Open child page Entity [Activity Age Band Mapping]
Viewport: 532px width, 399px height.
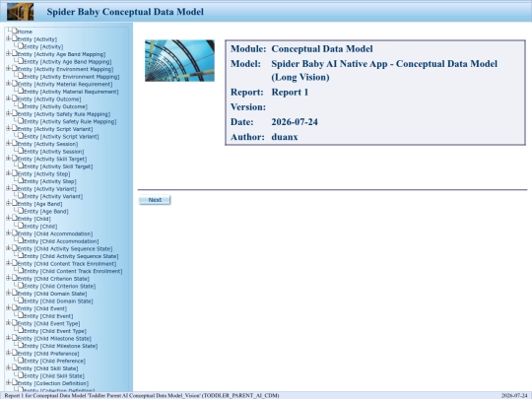click(x=68, y=62)
